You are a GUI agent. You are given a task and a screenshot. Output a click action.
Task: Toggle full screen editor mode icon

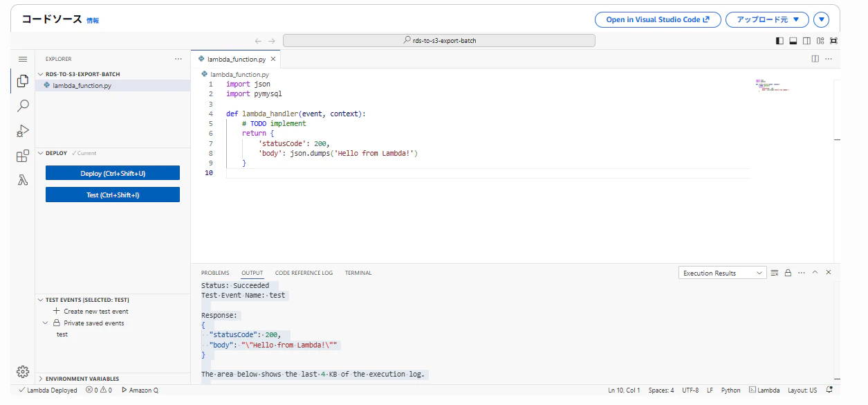833,41
